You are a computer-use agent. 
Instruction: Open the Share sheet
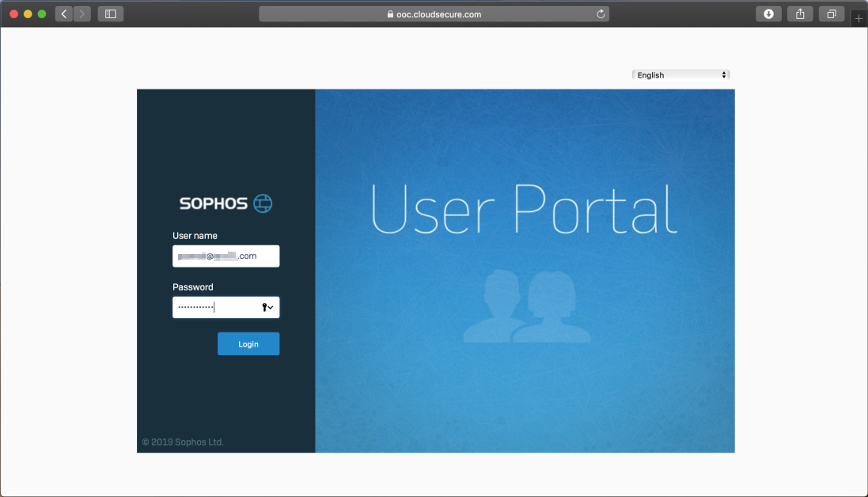799,13
